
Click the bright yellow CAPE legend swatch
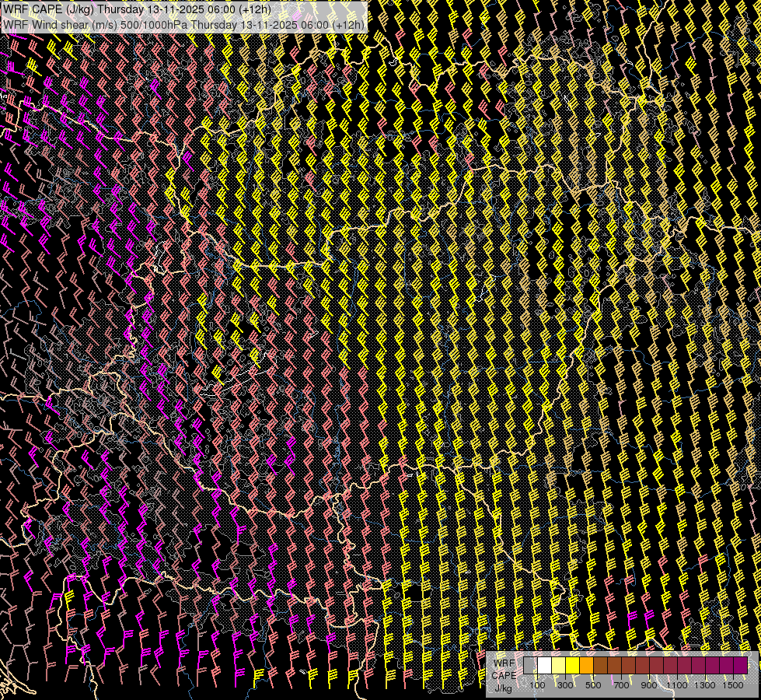(572, 666)
